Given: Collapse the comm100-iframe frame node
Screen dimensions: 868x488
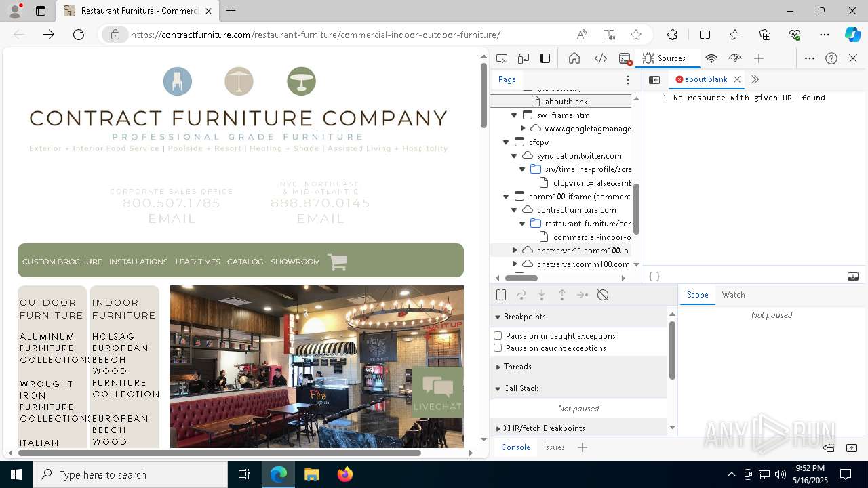Looking at the screenshot, I should tap(506, 197).
